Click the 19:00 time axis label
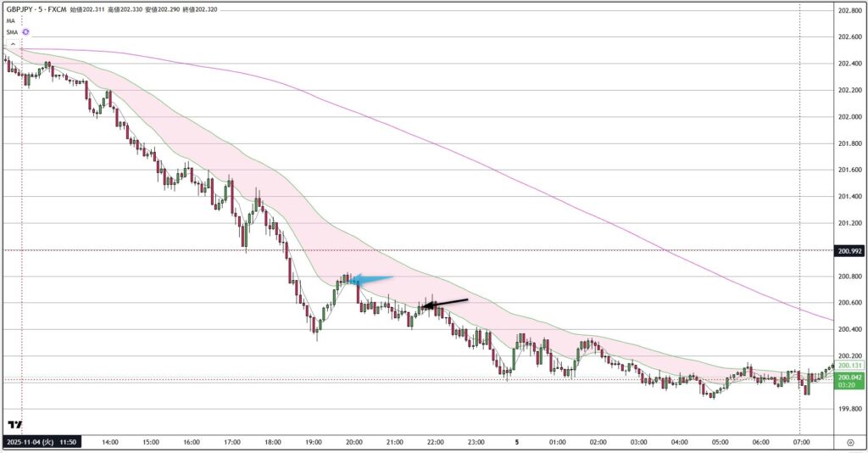This screenshot has width=868, height=453. point(314,442)
